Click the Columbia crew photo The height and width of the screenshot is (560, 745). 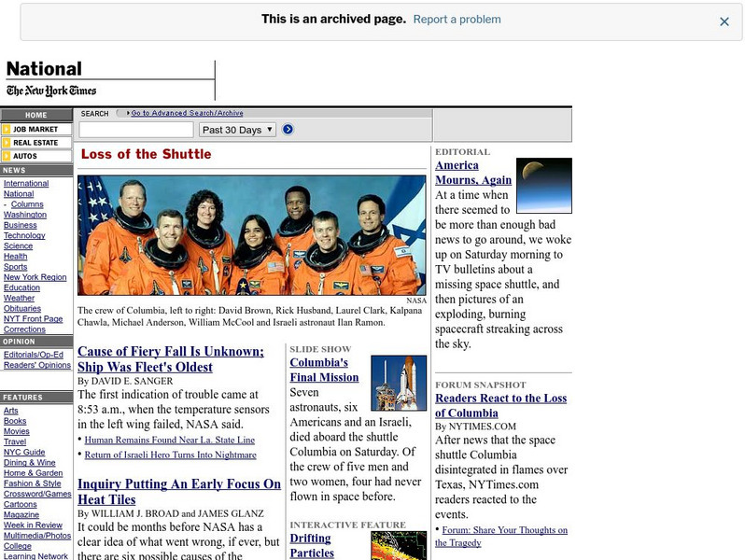[252, 235]
